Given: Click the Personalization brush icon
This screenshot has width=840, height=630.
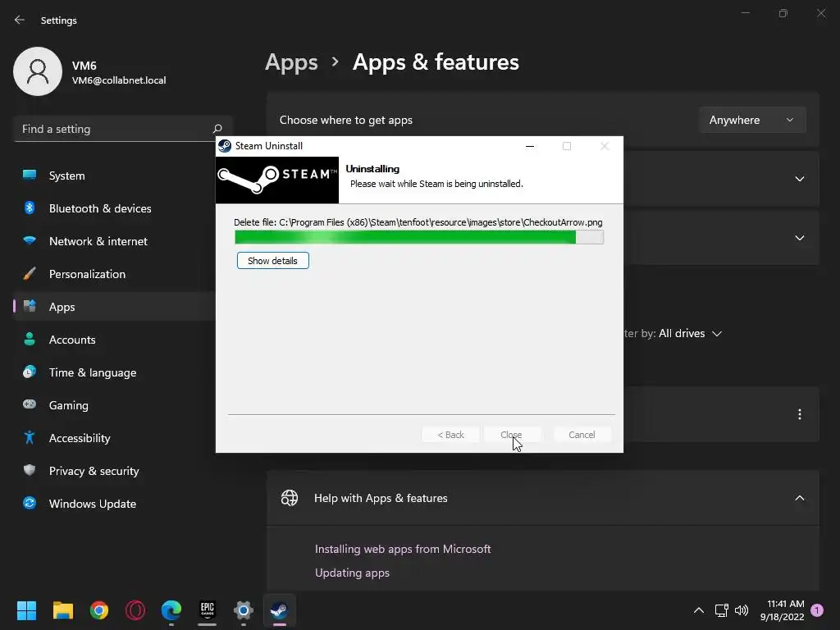Looking at the screenshot, I should (30, 274).
